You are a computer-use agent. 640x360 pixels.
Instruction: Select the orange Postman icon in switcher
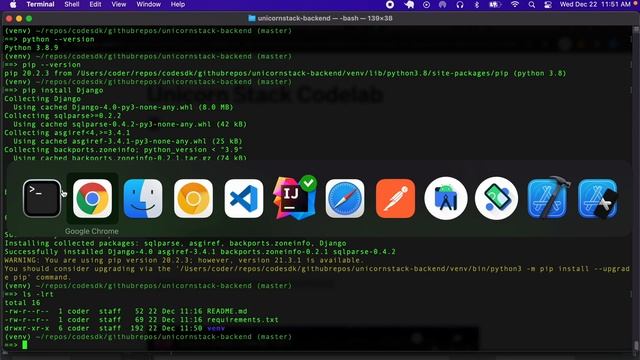pyautogui.click(x=396, y=198)
